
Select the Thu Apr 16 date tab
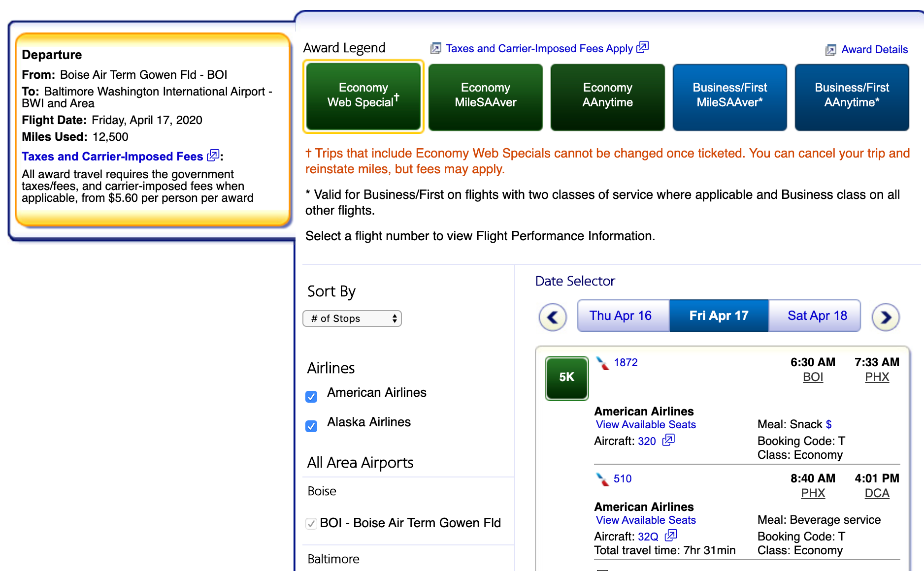[x=620, y=316]
